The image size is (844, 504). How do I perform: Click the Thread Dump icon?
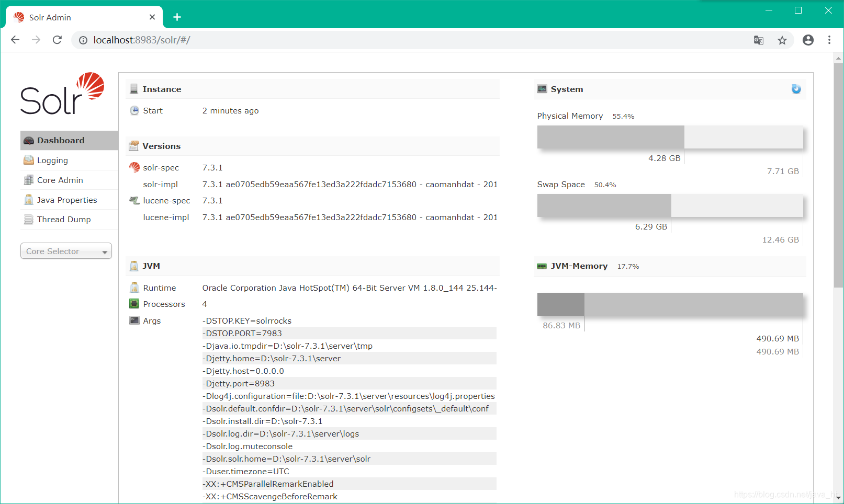(x=29, y=220)
